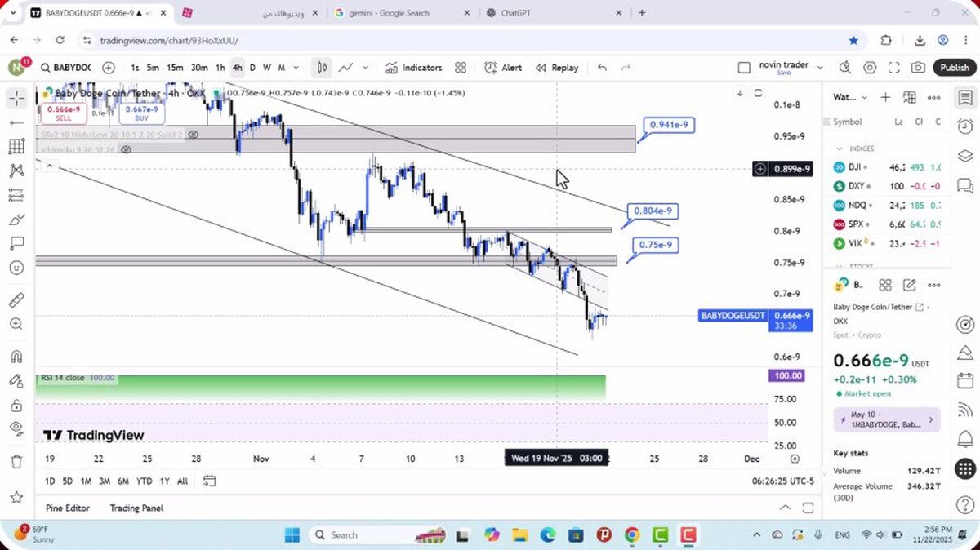Screen dimensions: 980x550
Task: Open the Pine Editor tab
Action: point(67,508)
